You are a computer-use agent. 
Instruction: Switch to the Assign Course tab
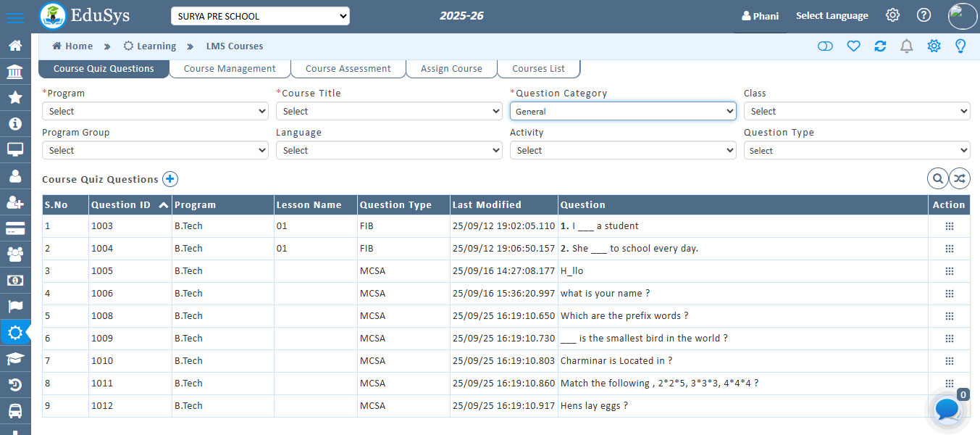451,69
